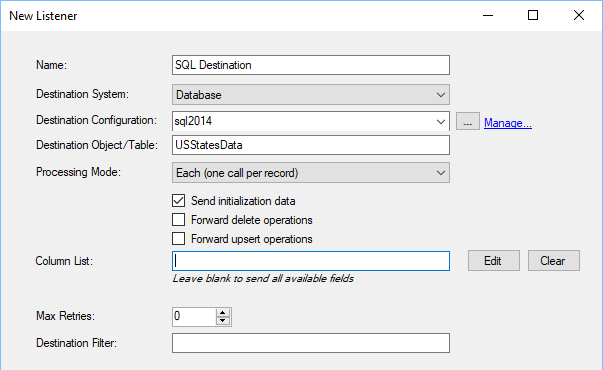The image size is (603, 370).
Task: Click the 'Destination System:' label
Action: (82, 94)
